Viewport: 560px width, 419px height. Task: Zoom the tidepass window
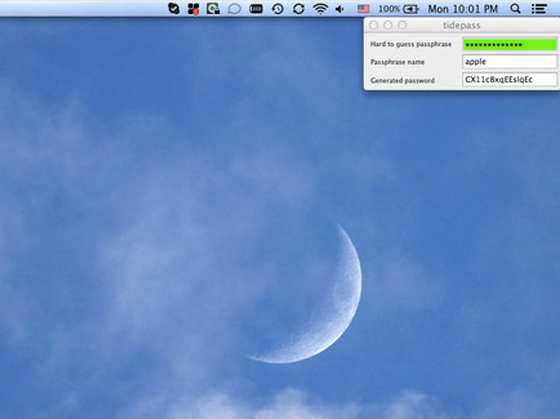402,25
